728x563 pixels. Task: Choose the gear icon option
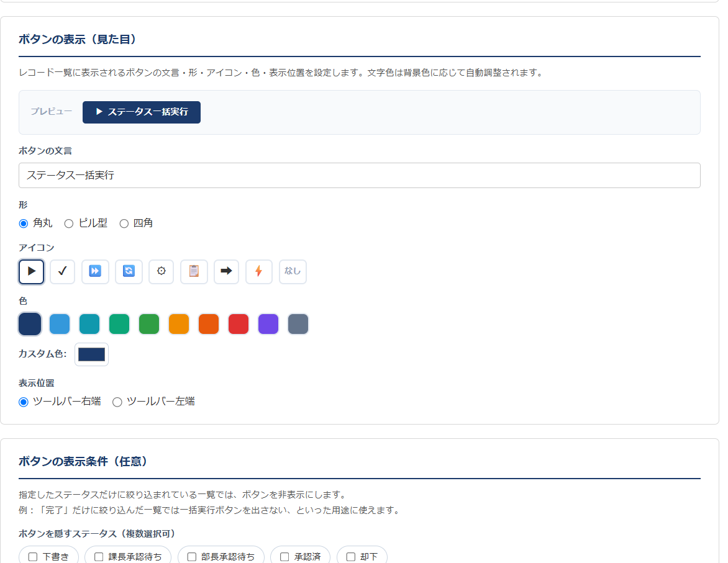161,271
